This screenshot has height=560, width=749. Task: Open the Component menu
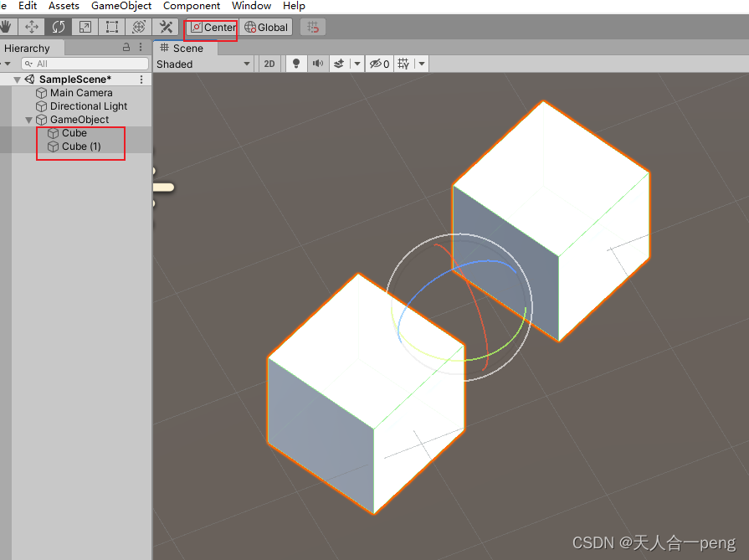191,6
